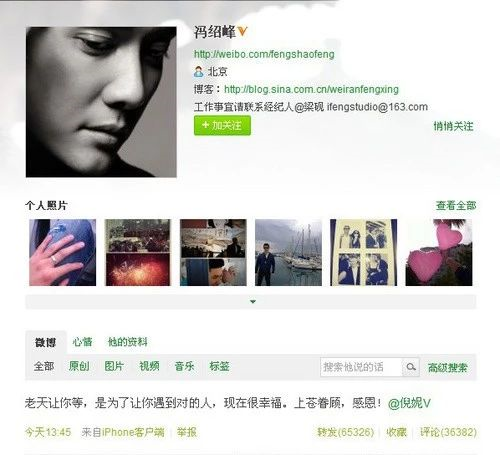500x455 pixels.
Task: Click the 加关注 follow button
Action: click(x=222, y=126)
